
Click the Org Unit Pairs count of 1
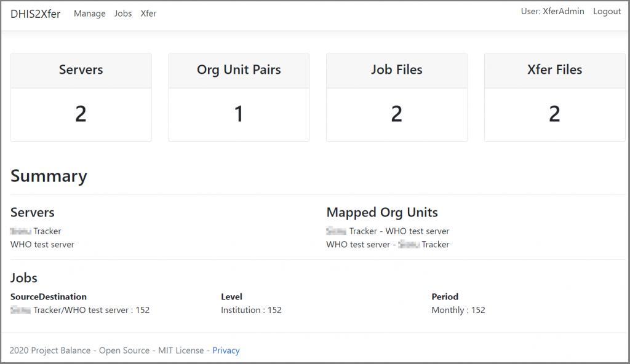coord(239,114)
